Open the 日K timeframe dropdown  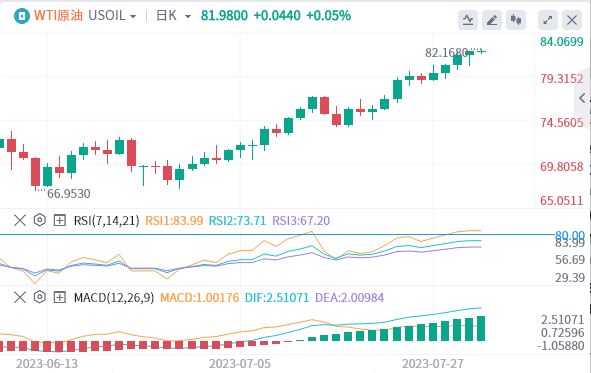pos(174,16)
